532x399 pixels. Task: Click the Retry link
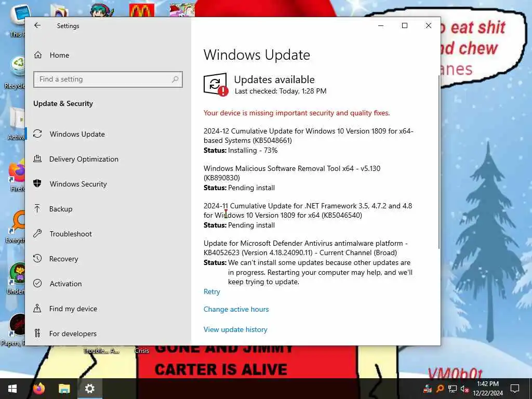[x=212, y=291]
